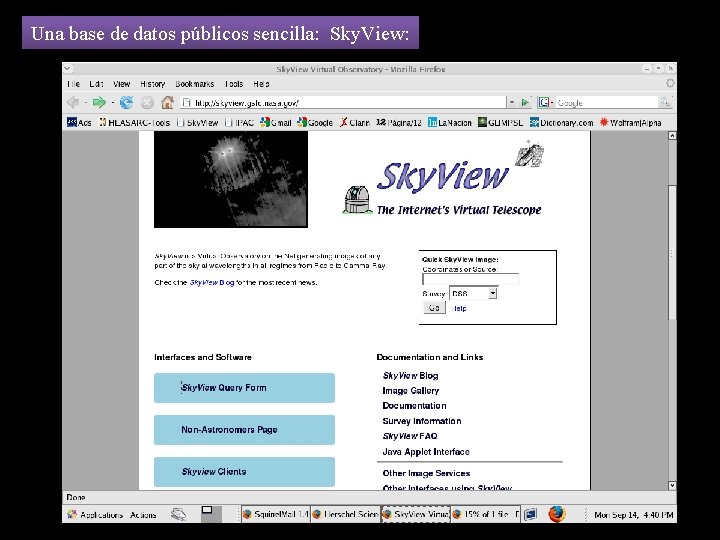Click the Coordinates or Source input field
This screenshot has height=540, width=720.
tap(471, 279)
